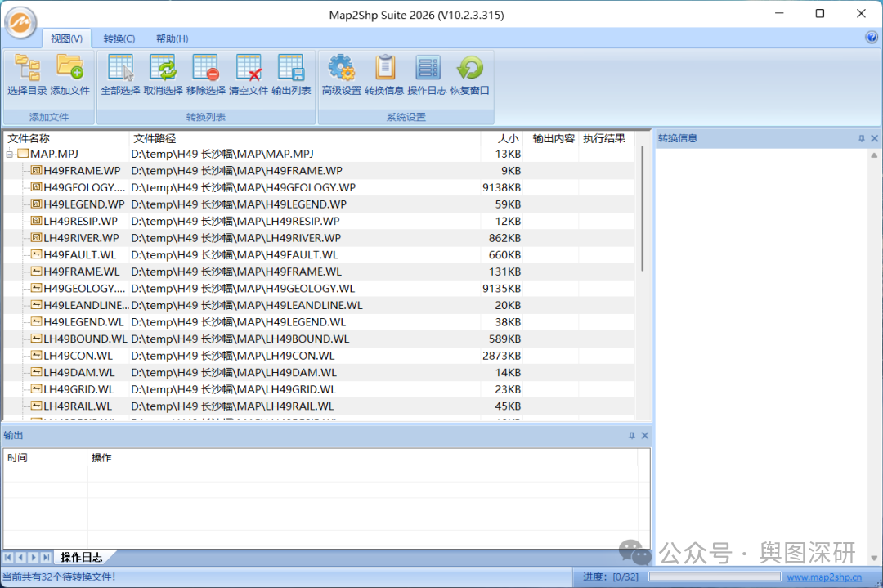Open 高级设置 gear icon
Screen dimensions: 883x588
click(x=341, y=68)
